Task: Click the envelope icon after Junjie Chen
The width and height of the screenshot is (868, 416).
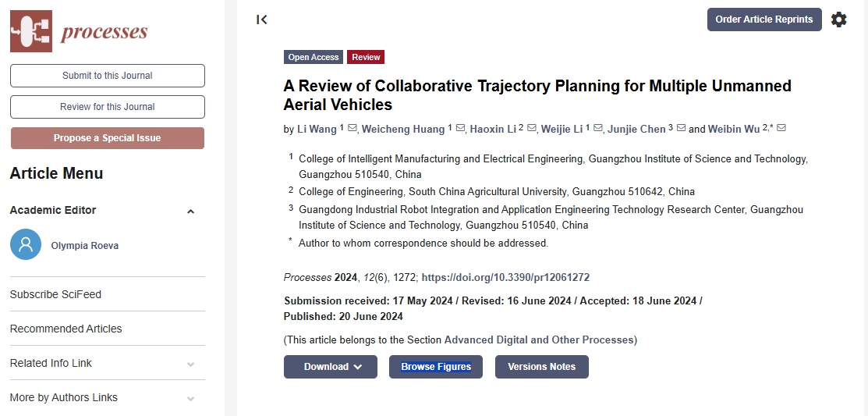Action: tap(681, 129)
